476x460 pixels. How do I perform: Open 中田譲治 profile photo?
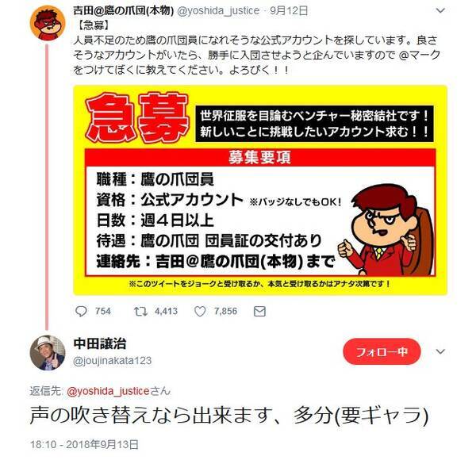(48, 353)
